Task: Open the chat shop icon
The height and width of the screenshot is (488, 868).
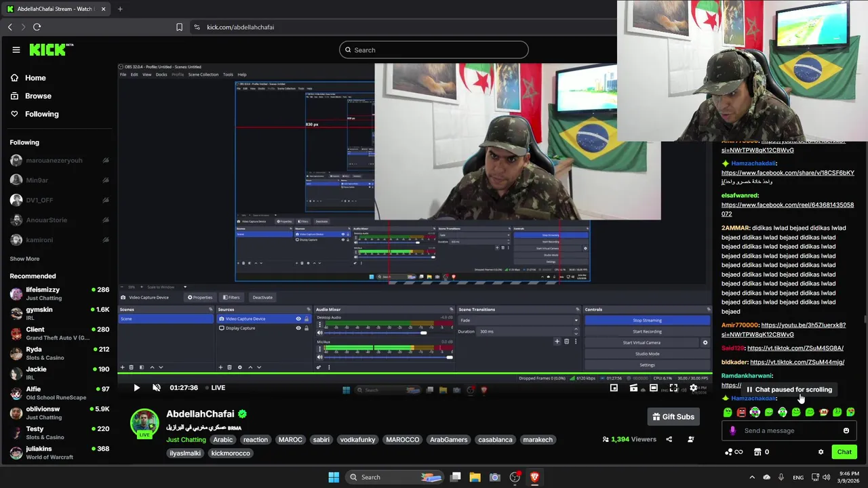Action: pos(757,452)
